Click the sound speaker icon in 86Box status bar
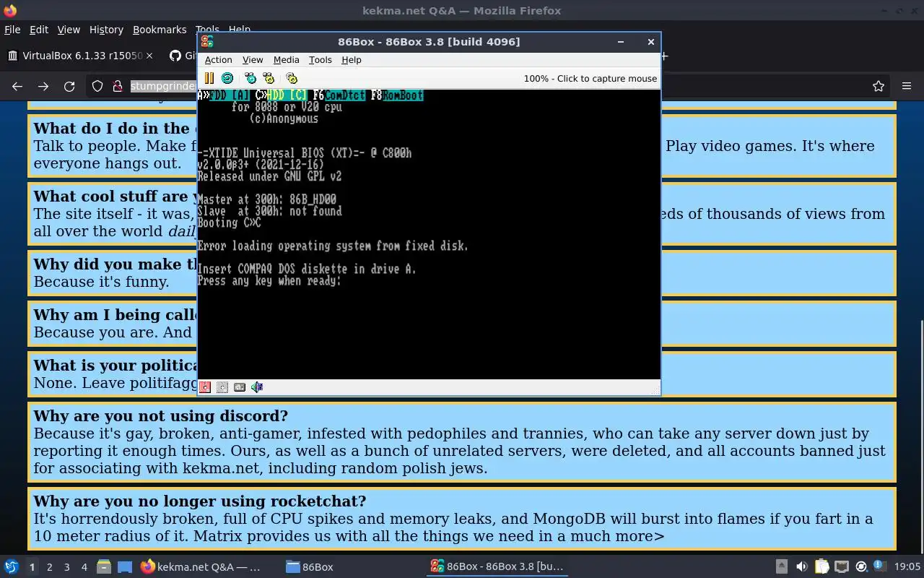 click(x=257, y=387)
